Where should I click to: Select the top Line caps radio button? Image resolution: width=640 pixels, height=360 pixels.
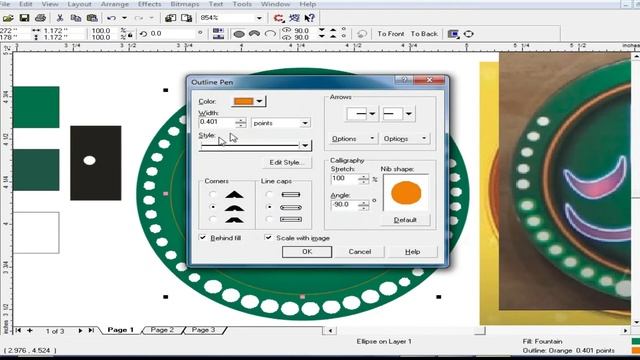pyautogui.click(x=269, y=195)
